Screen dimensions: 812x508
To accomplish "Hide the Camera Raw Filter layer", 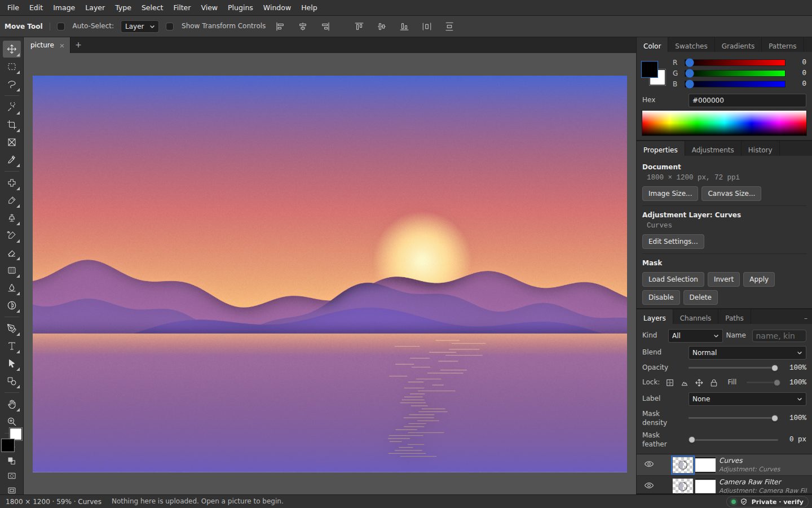I will coord(649,485).
